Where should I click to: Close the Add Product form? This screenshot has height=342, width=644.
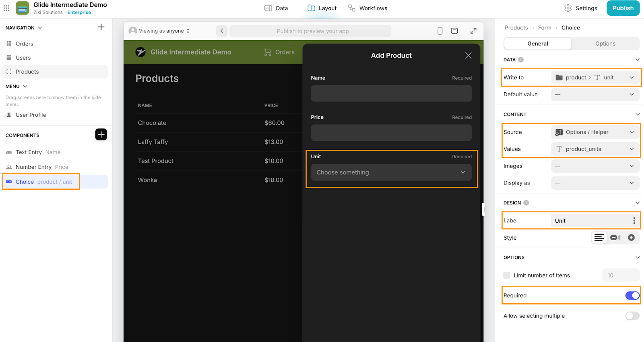pos(468,56)
